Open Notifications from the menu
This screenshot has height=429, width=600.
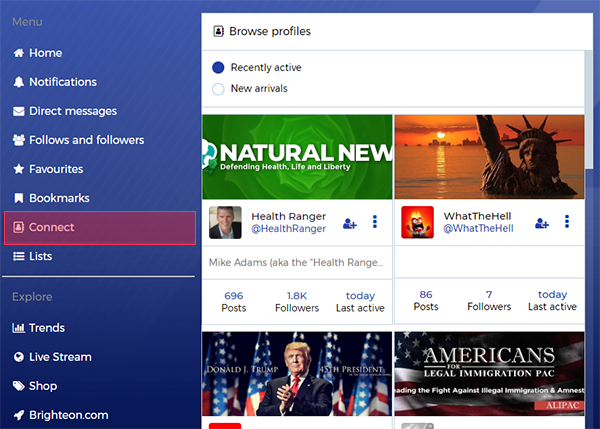click(x=62, y=82)
